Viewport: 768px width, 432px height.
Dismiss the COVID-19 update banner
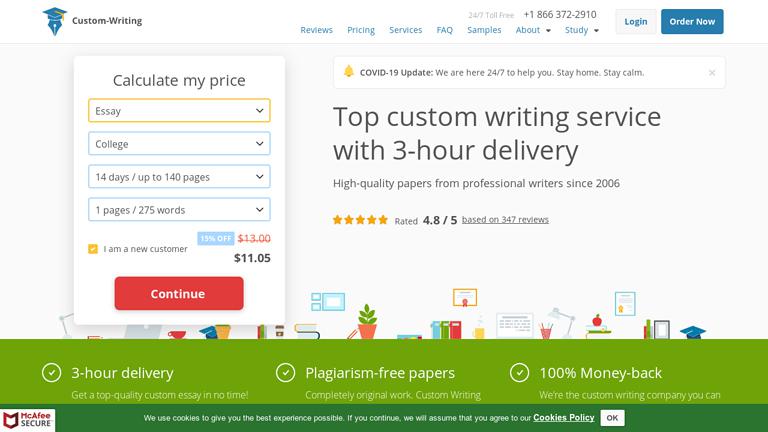(711, 73)
